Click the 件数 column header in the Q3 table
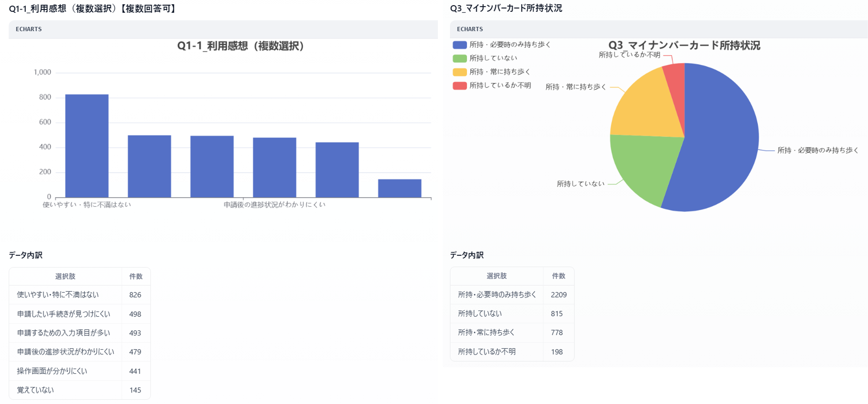 (559, 276)
